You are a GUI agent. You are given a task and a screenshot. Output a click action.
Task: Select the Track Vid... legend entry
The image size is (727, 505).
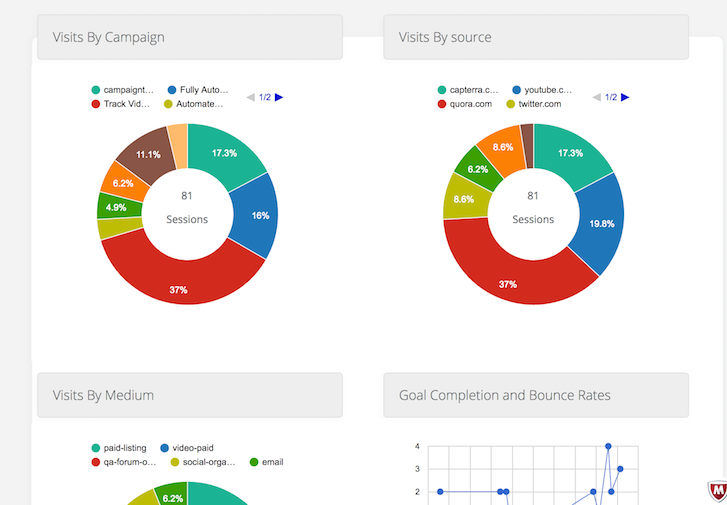[121, 104]
